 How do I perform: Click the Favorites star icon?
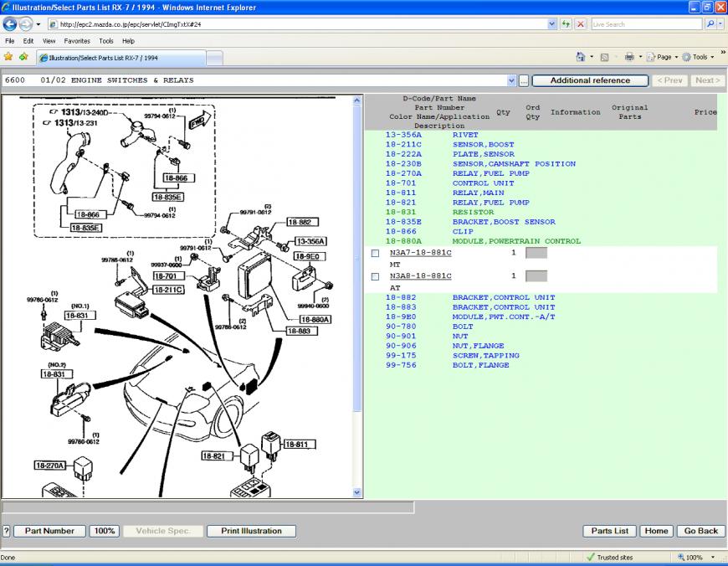pos(8,57)
